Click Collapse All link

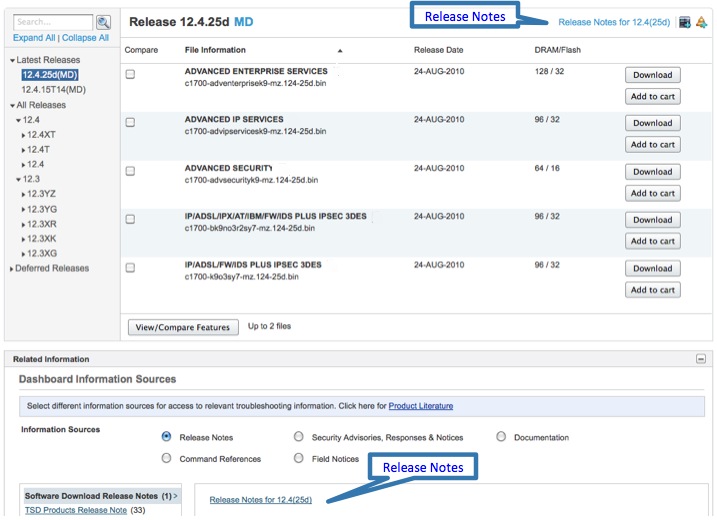point(86,38)
